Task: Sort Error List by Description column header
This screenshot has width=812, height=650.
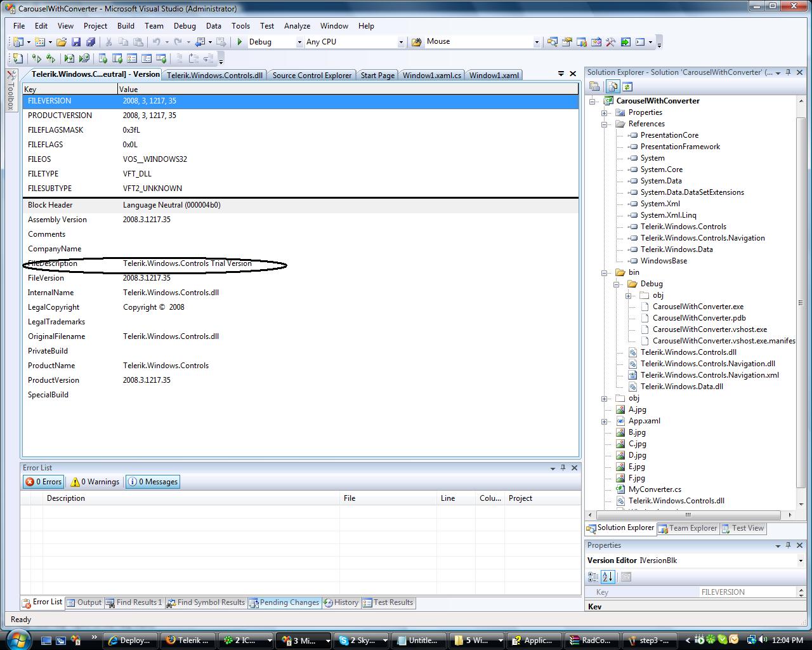Action: 192,498
